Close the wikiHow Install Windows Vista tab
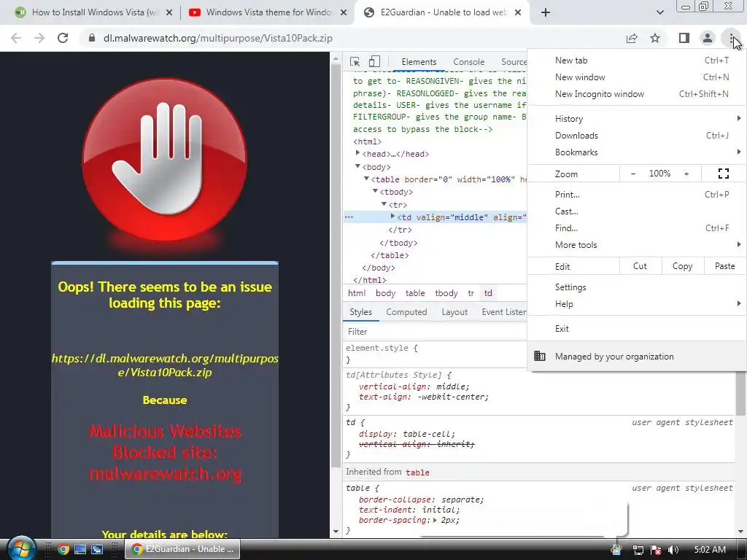The image size is (747, 560). (x=169, y=12)
